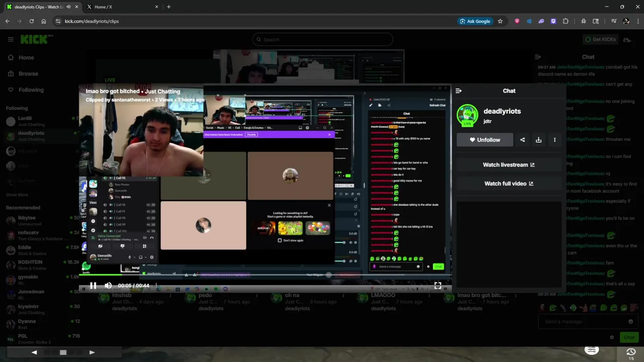The width and height of the screenshot is (644, 362).
Task: Reload the page
Action: pos(31,21)
